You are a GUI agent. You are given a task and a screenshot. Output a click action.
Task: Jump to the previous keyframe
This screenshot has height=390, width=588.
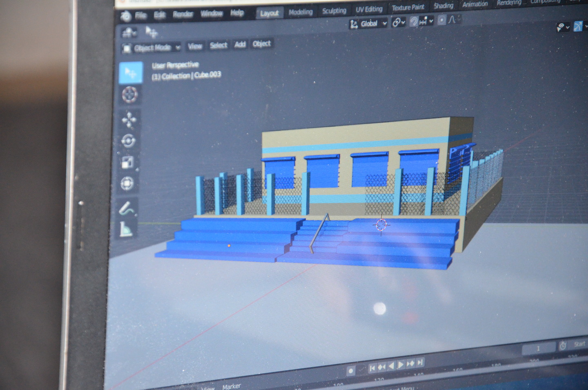[x=381, y=367]
